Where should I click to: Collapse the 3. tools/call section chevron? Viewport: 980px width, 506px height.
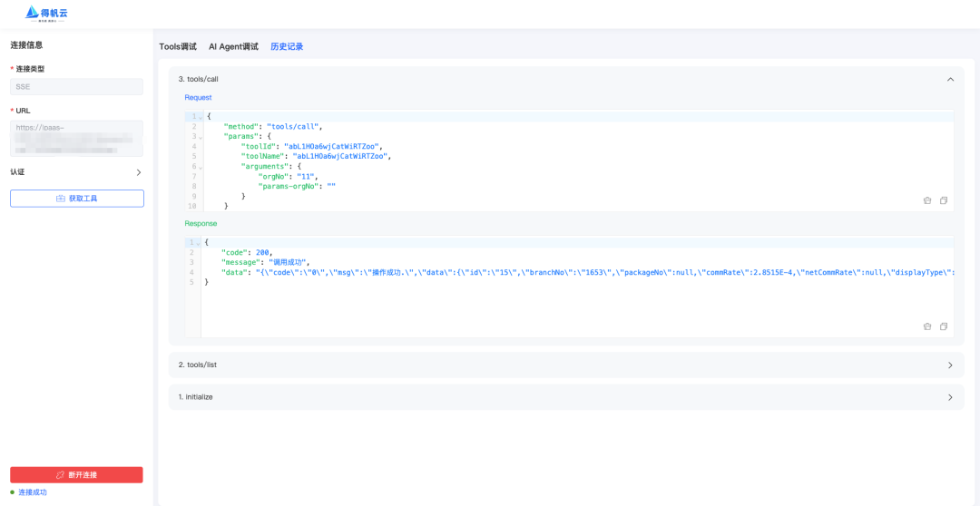pos(951,79)
